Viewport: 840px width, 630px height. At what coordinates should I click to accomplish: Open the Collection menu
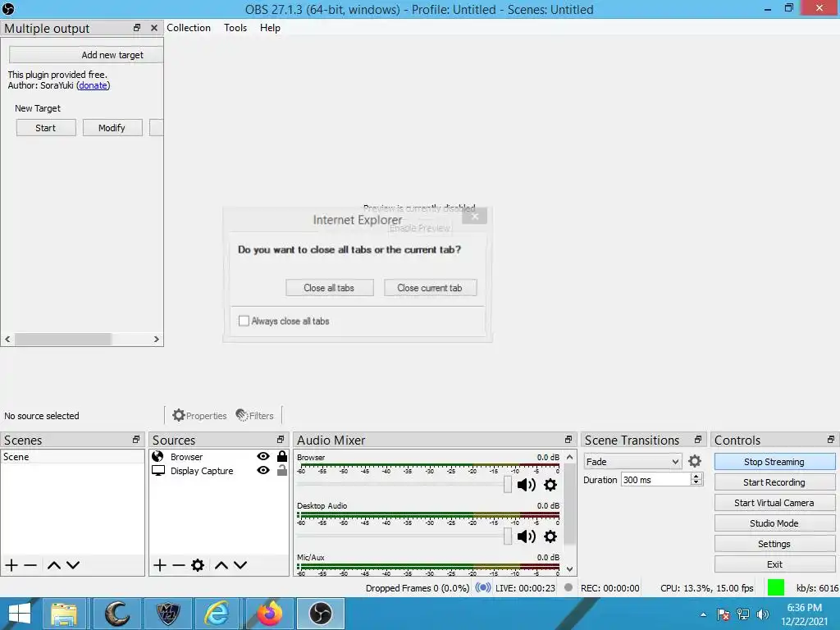coord(189,28)
